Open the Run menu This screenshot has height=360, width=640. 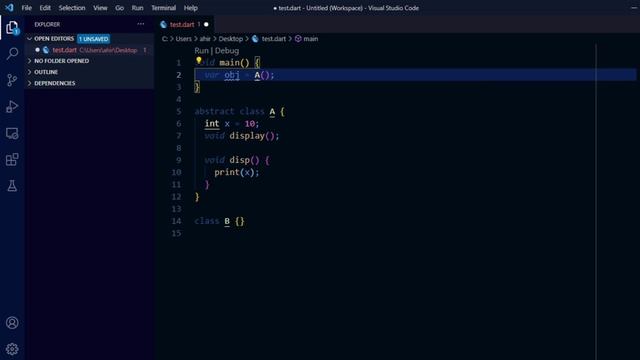pyautogui.click(x=138, y=8)
